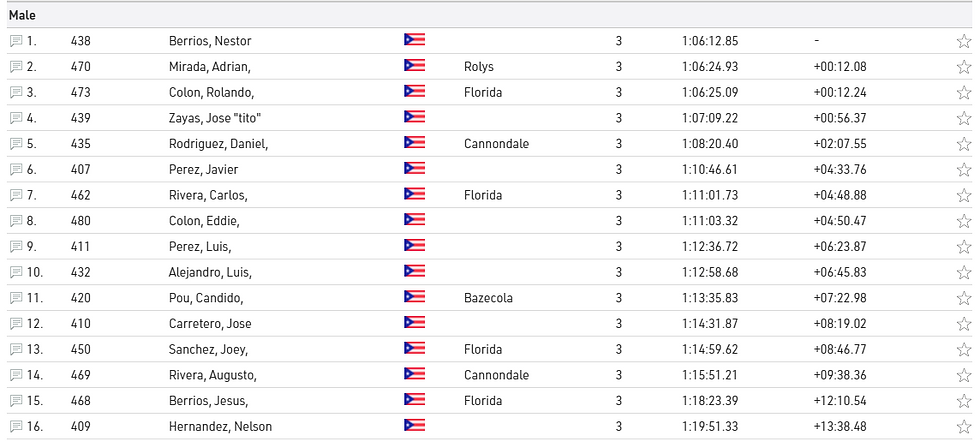Image resolution: width=980 pixels, height=441 pixels.
Task: Click Bazecola team name
Action: click(x=490, y=298)
